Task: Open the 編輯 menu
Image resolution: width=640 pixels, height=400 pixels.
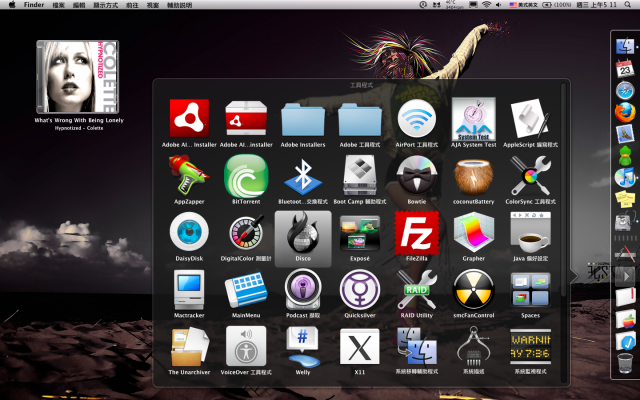Action: pos(79,5)
